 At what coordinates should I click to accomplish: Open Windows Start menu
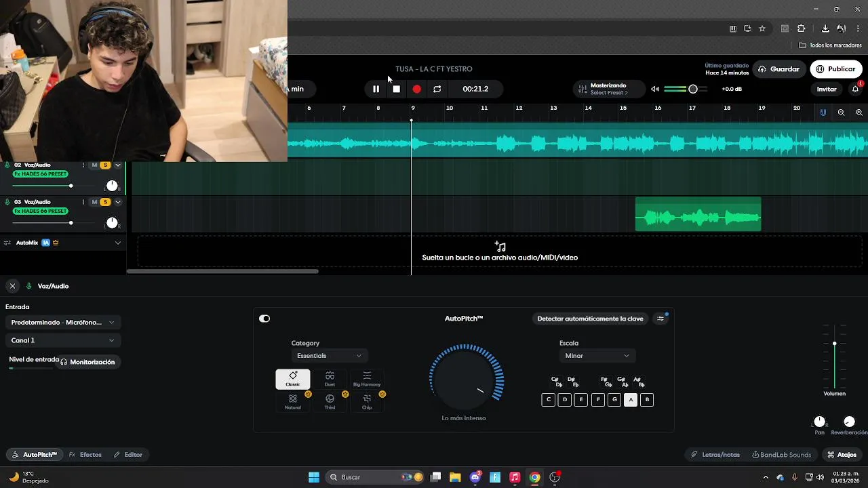click(x=314, y=477)
